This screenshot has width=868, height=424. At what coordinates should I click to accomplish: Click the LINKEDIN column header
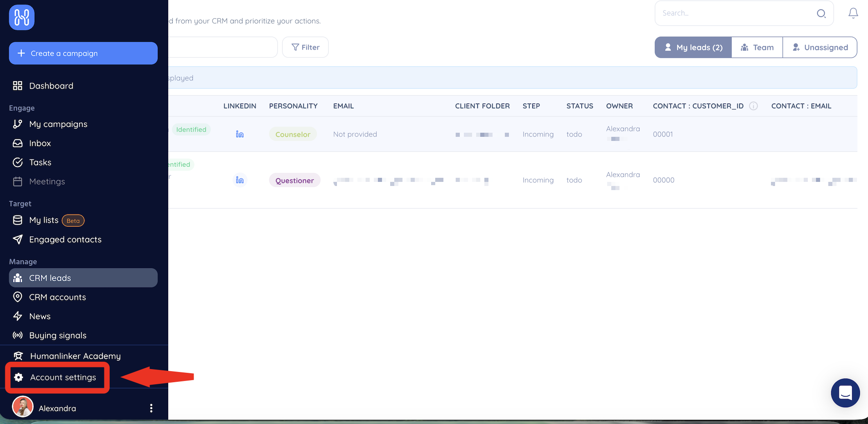point(240,106)
